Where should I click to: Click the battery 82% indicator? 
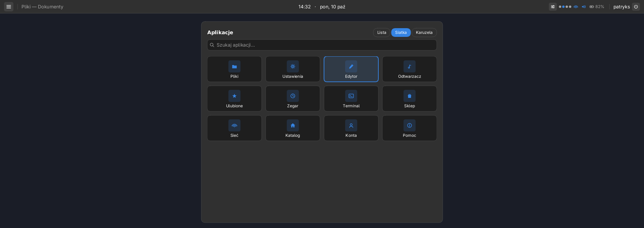(x=597, y=7)
